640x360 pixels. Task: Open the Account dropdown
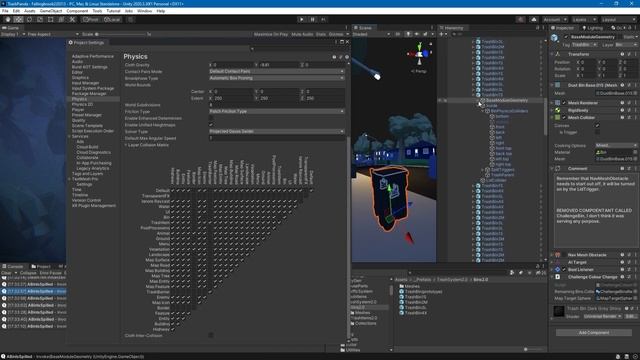coord(554,19)
